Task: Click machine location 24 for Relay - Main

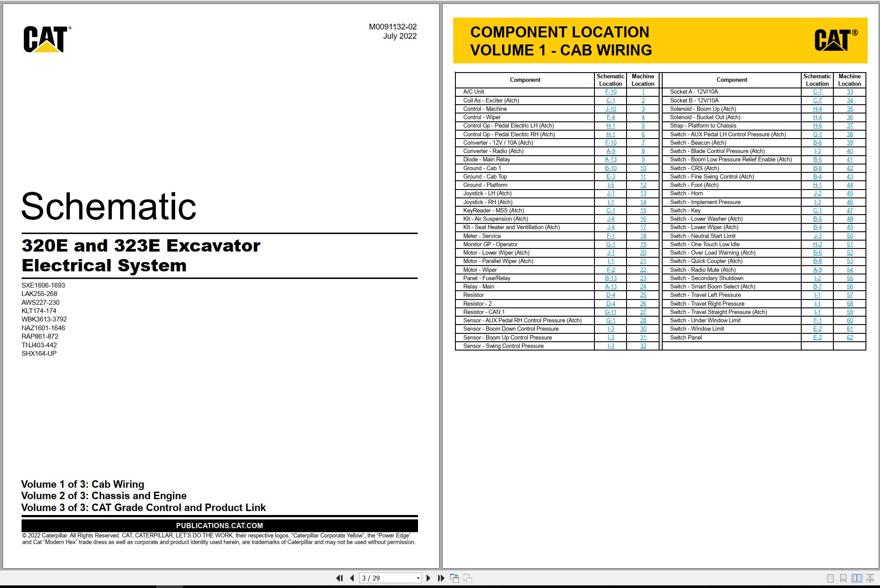Action: pyautogui.click(x=643, y=286)
